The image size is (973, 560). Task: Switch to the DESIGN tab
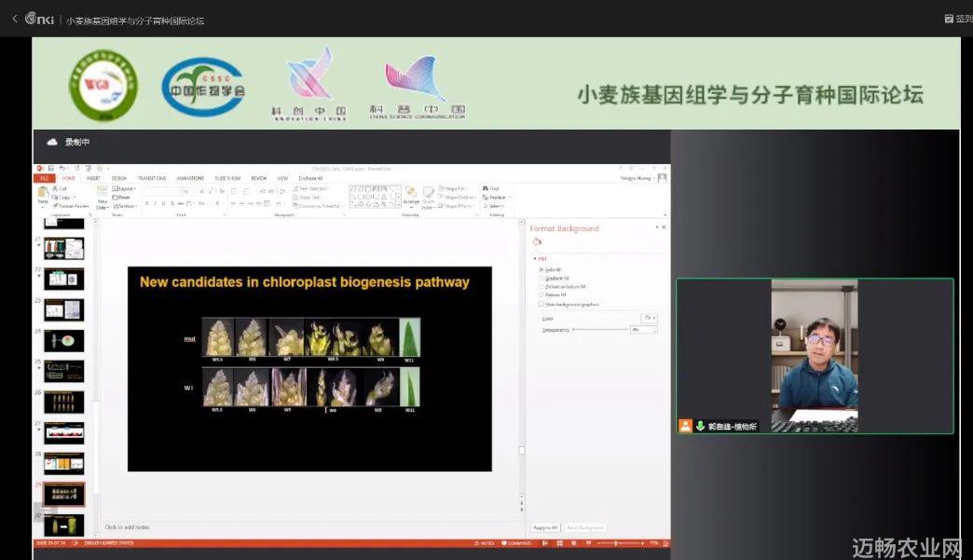118,178
